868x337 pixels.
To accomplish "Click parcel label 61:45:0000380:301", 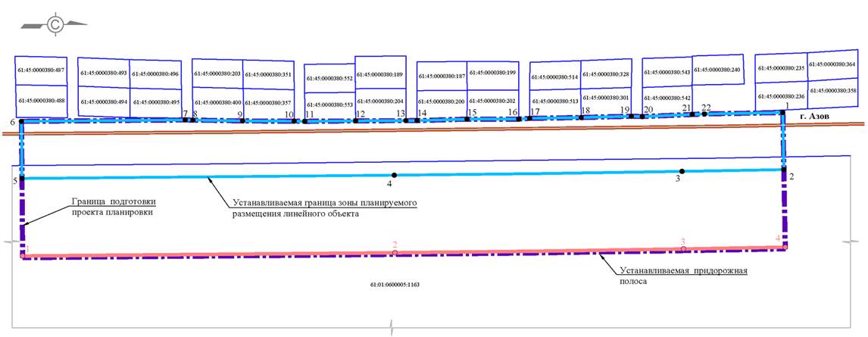I will tap(606, 98).
